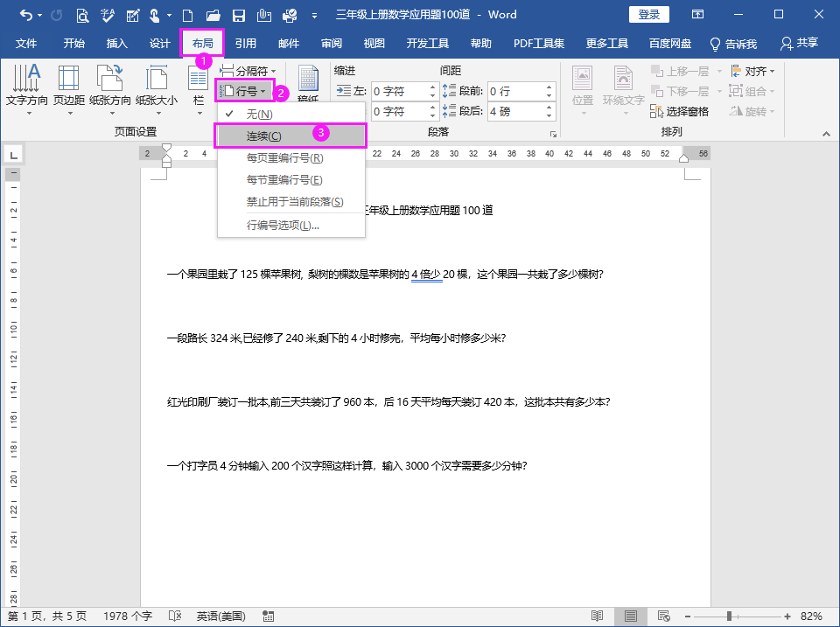Click the spelling check icon in status bar

click(x=174, y=616)
